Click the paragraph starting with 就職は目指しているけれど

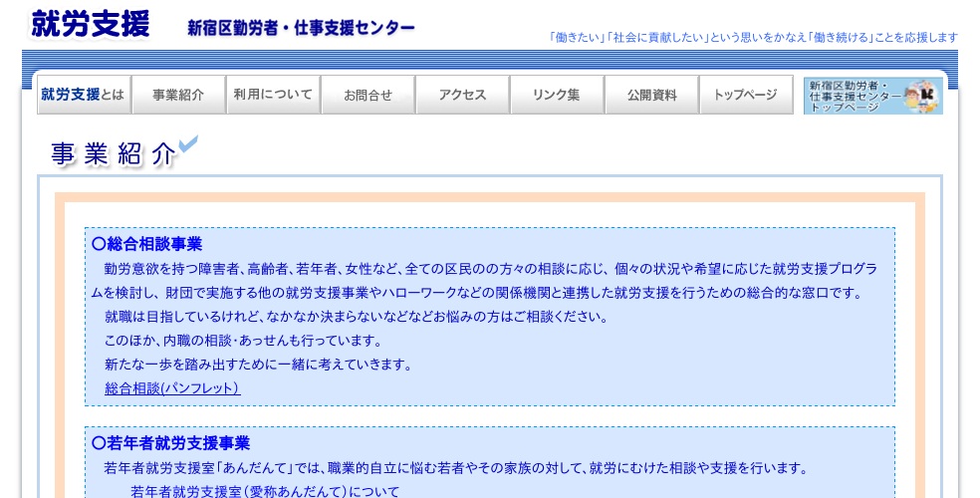pos(356,317)
